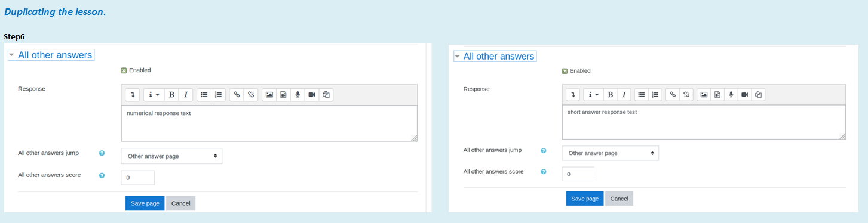The image size is (868, 223).
Task: Click the left All other answers score field
Action: [138, 178]
